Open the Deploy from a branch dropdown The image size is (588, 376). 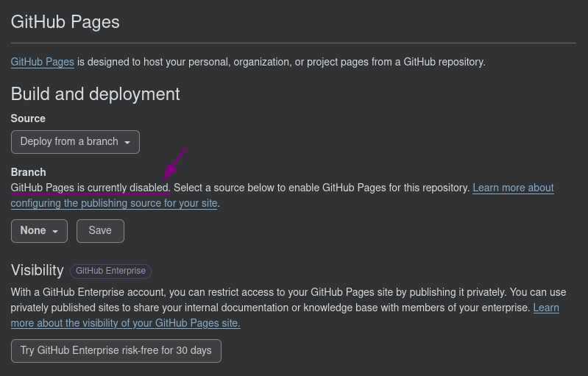click(75, 142)
